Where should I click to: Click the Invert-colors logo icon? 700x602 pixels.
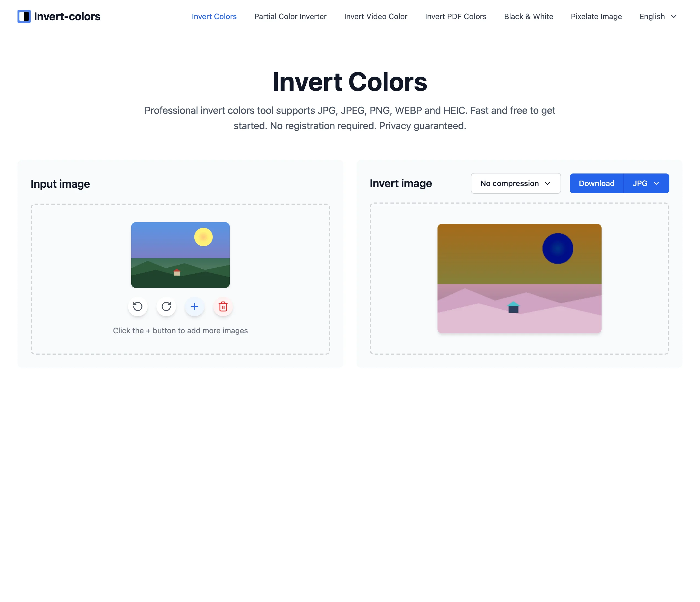pos(24,16)
